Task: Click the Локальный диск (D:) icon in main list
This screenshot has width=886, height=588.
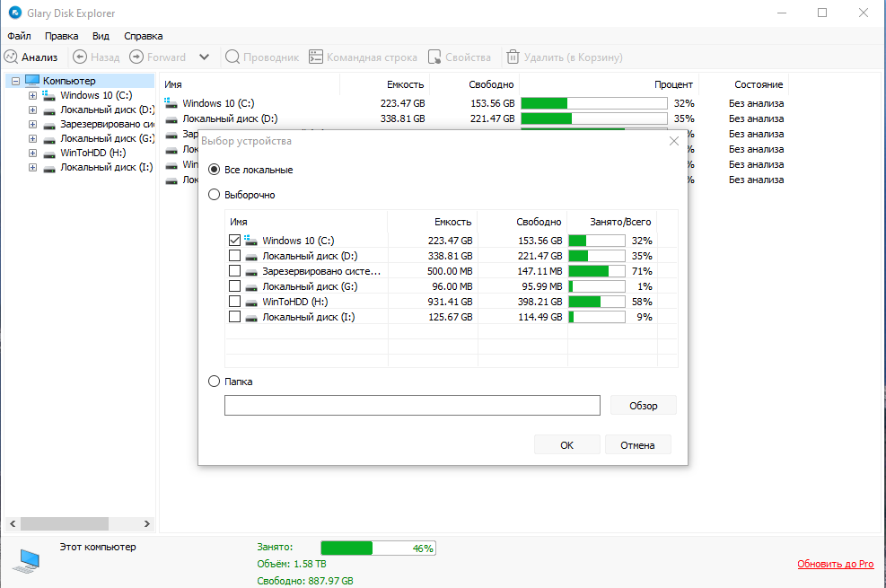Action: point(171,119)
